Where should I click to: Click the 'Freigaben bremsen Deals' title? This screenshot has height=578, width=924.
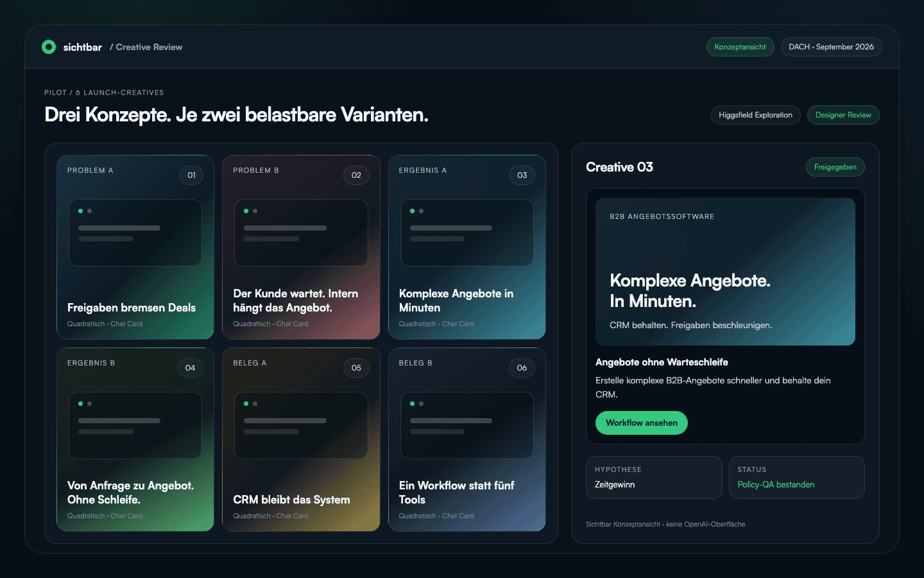[132, 308]
